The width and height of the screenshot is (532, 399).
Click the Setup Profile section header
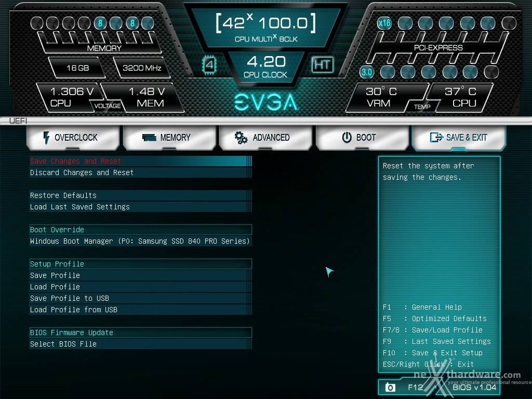pyautogui.click(x=140, y=264)
